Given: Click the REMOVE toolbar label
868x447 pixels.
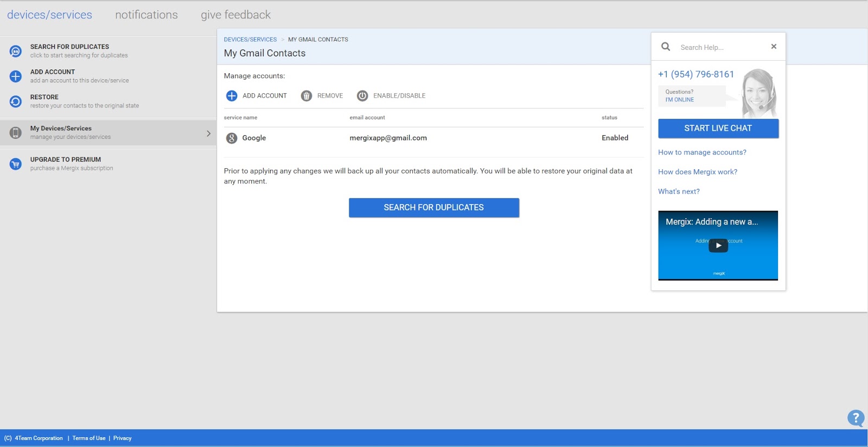Looking at the screenshot, I should coord(330,96).
